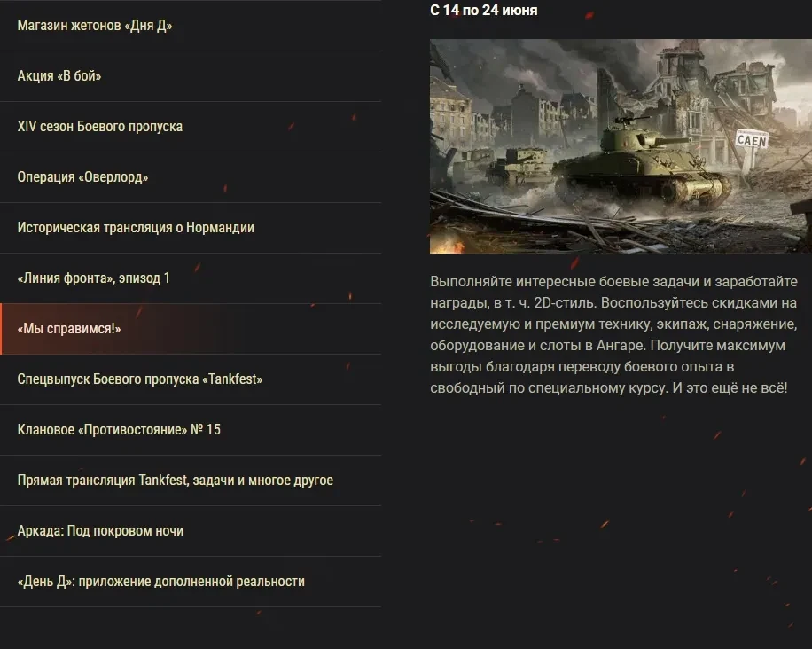Open «Магазин жетонов «Дня Д»» item
Screen dimensions: 812x649
(x=191, y=26)
